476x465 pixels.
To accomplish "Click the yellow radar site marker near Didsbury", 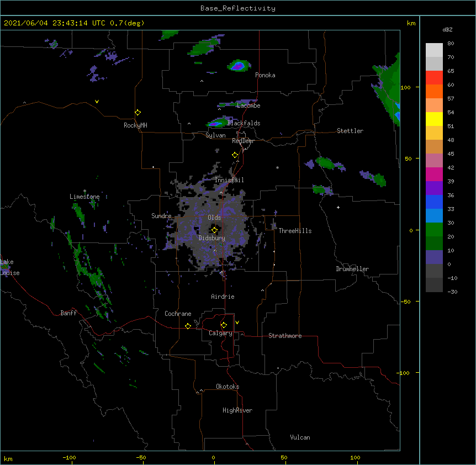I will pyautogui.click(x=214, y=230).
